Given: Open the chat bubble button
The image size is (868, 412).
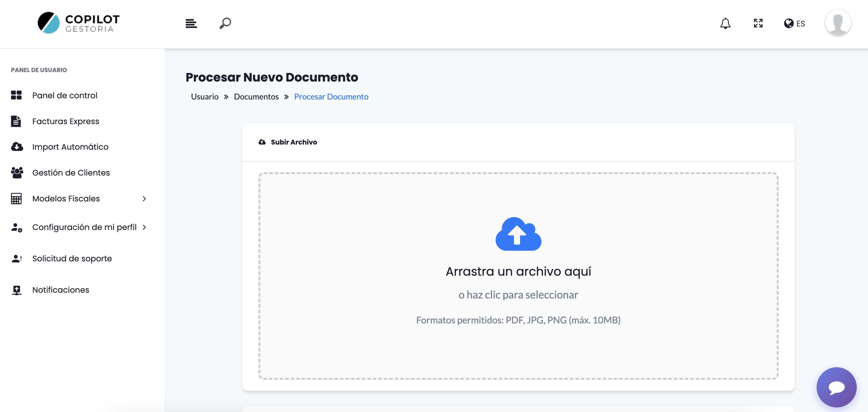Looking at the screenshot, I should pyautogui.click(x=836, y=387).
